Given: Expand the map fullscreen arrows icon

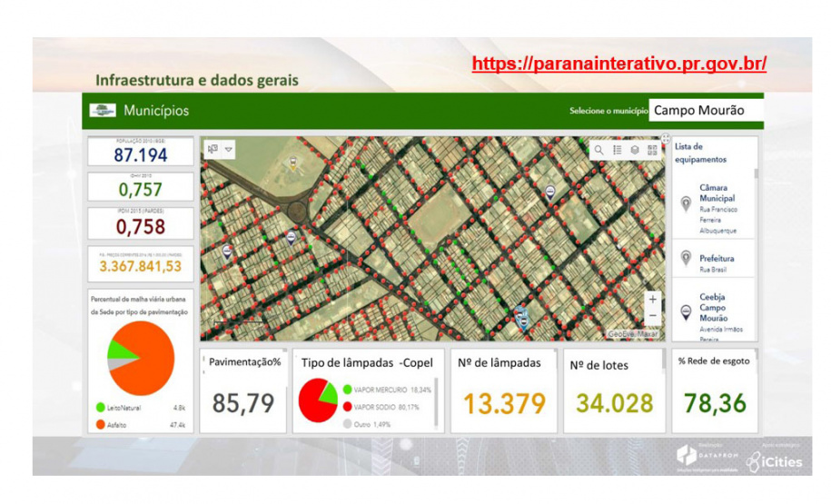Looking at the screenshot, I should (666, 139).
